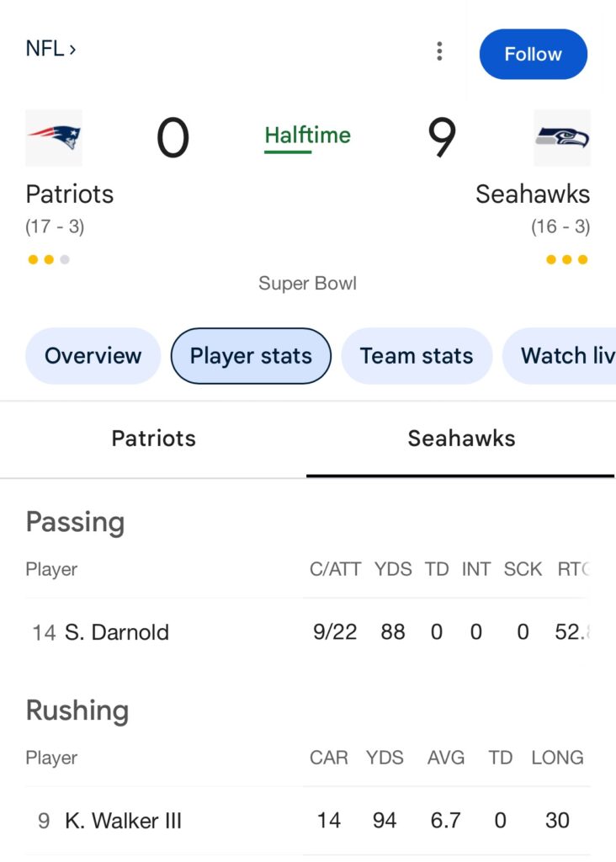Show Patriots player stats tab
Viewport: 616px width, 862px height.
coord(154,439)
